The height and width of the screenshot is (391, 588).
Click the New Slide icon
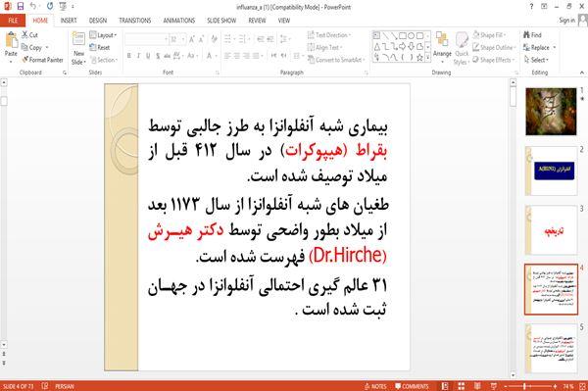point(78,39)
